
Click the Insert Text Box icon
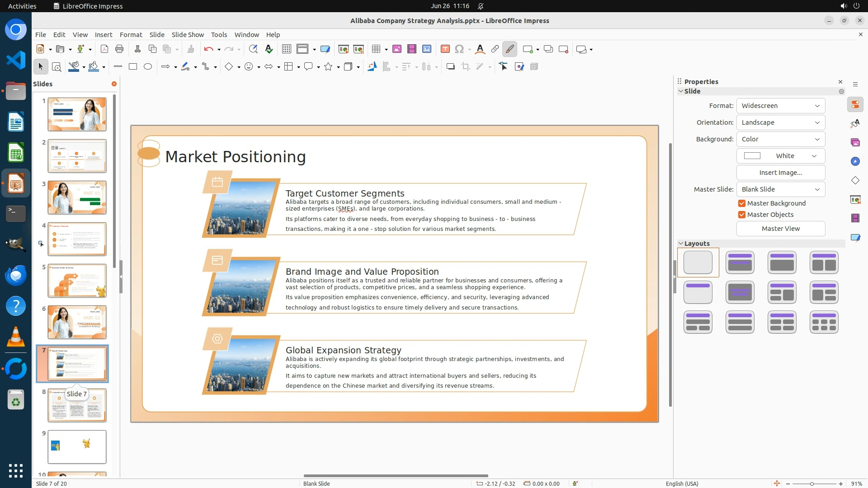[445, 49]
